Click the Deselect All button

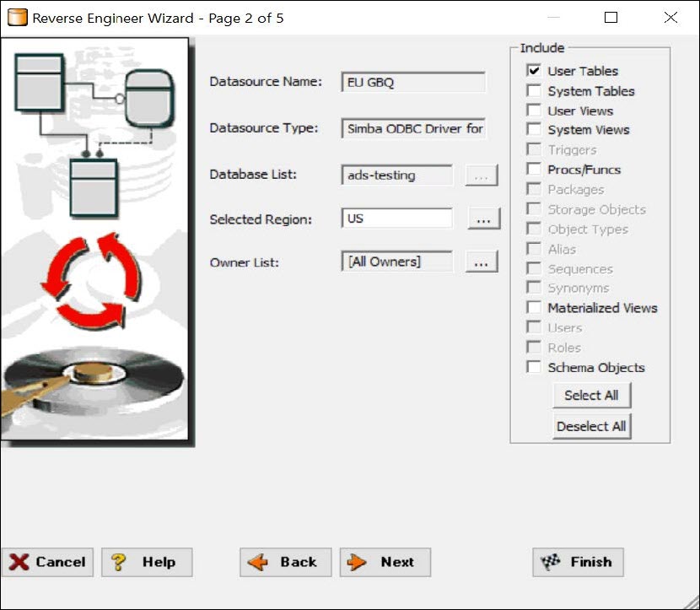click(591, 426)
